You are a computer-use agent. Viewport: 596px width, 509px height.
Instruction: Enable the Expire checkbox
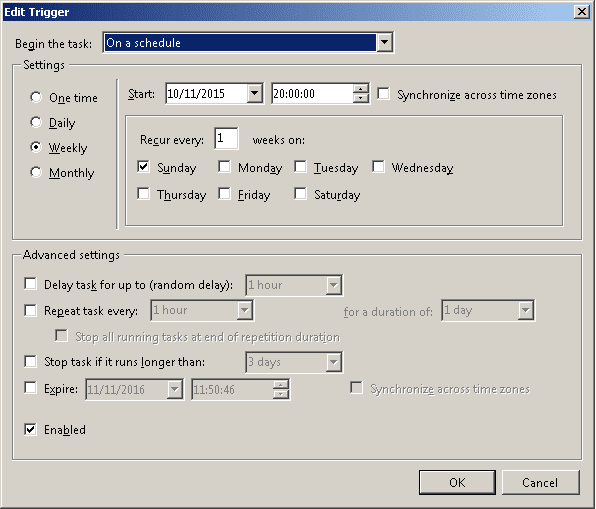point(30,388)
